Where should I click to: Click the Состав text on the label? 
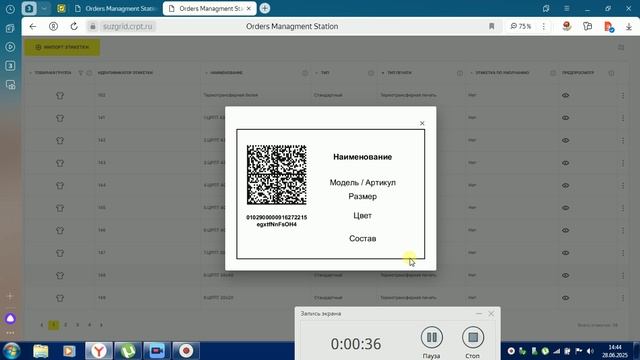click(x=362, y=238)
